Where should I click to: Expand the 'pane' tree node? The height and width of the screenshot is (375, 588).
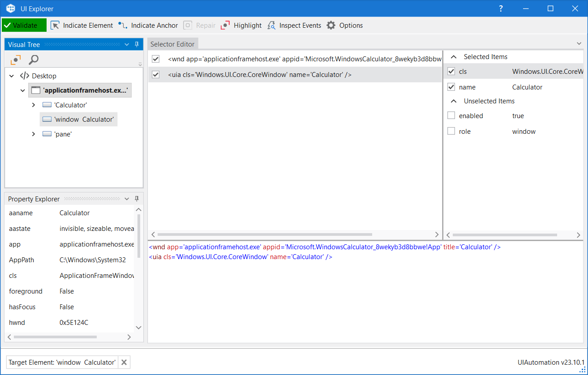pyautogui.click(x=33, y=134)
